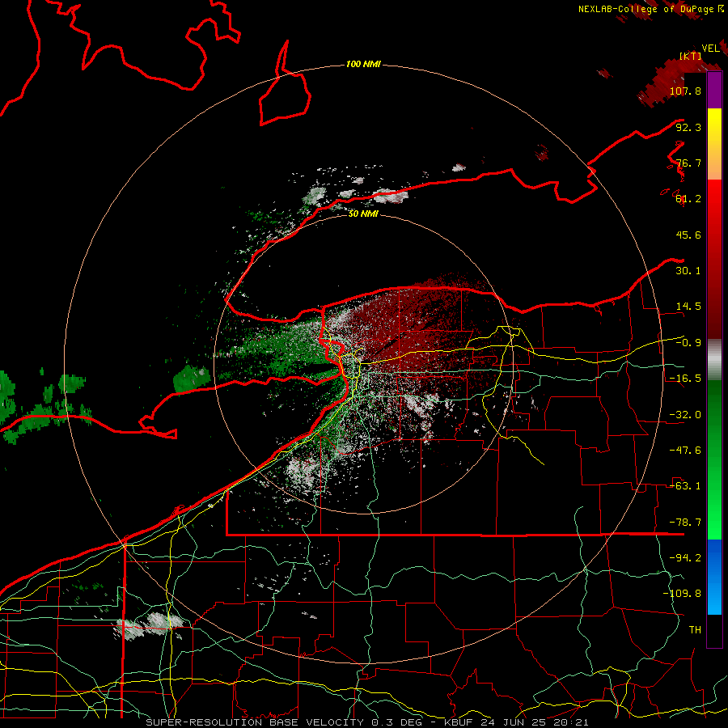728x728 pixels.
Task: Click the -94.2 velocity scale value
Action: (685, 558)
